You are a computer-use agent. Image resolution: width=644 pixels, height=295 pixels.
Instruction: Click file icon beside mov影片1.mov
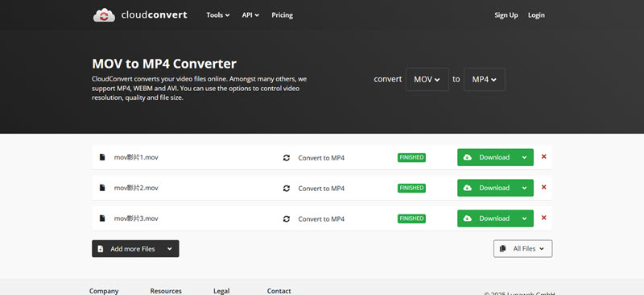[102, 157]
